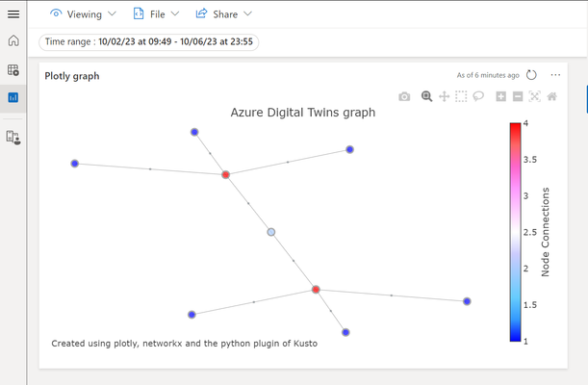Click the Plotly Autoscale icon

point(535,96)
